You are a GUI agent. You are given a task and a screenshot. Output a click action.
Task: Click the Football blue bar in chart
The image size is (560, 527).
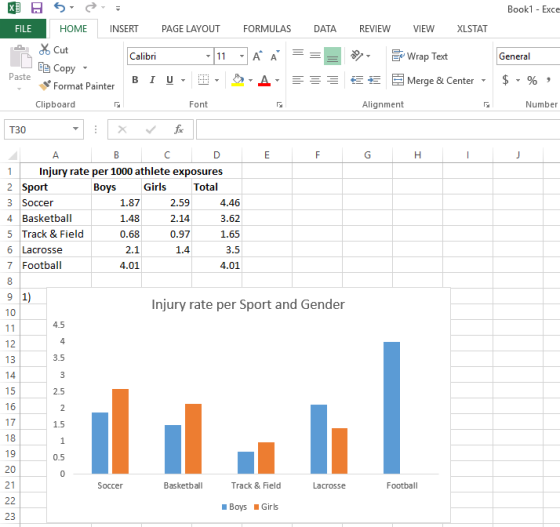tap(391, 408)
